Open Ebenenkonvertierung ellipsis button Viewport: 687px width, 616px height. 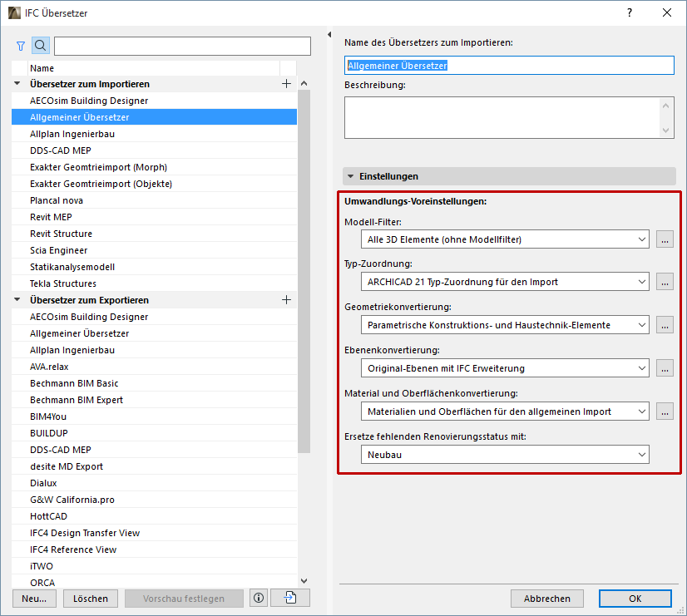tap(665, 368)
